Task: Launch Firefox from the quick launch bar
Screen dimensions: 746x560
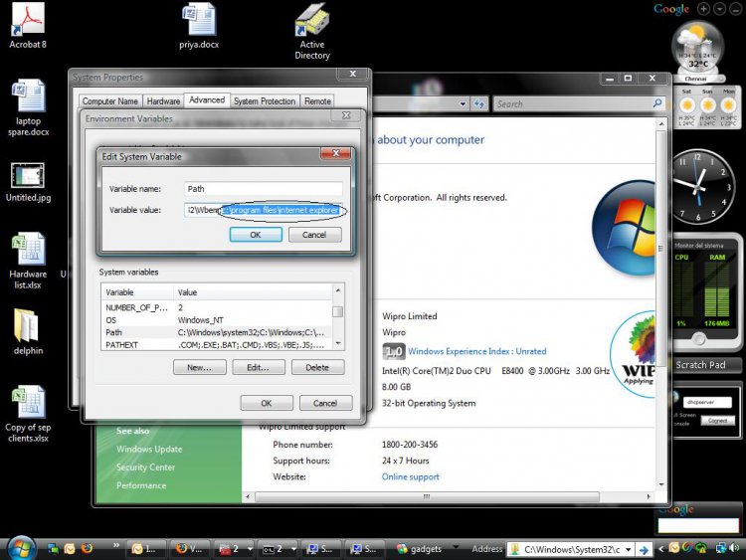Action: point(87,548)
